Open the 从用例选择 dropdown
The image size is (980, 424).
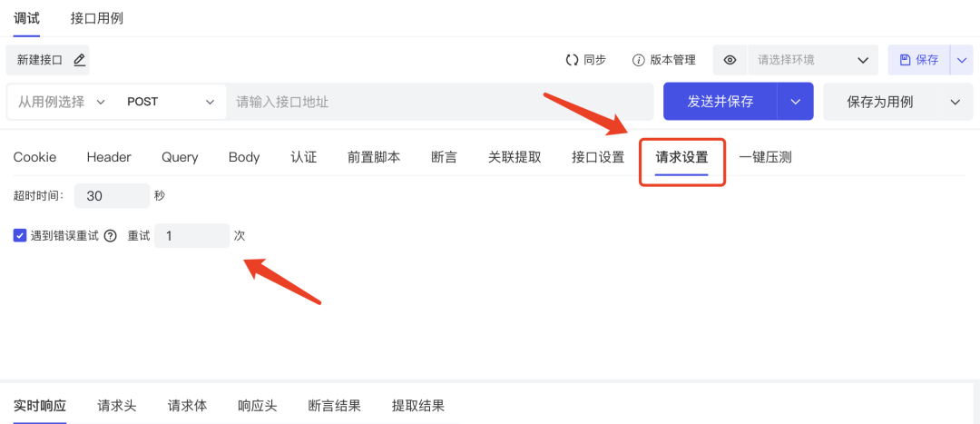click(62, 102)
